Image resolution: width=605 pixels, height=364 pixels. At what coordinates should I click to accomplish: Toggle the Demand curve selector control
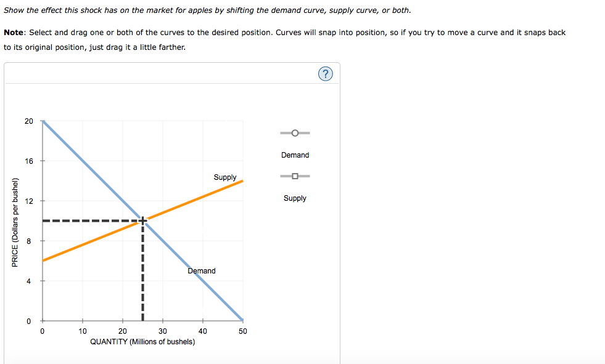(x=294, y=132)
